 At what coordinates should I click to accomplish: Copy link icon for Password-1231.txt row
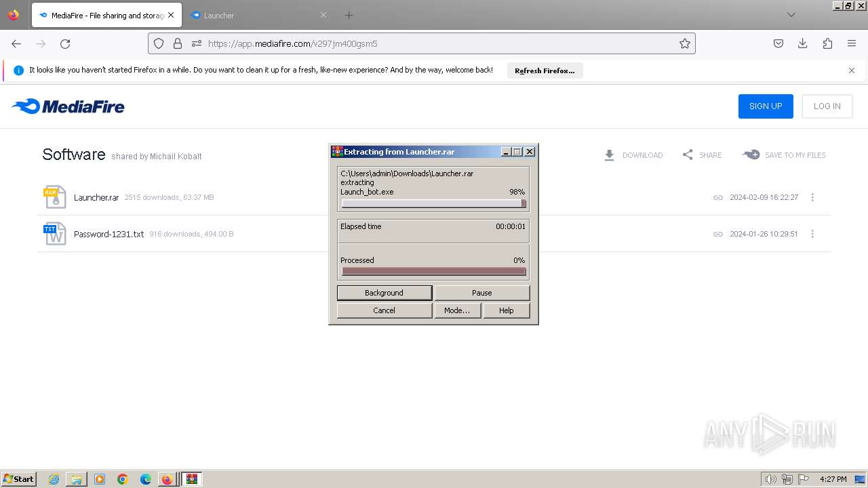click(718, 235)
